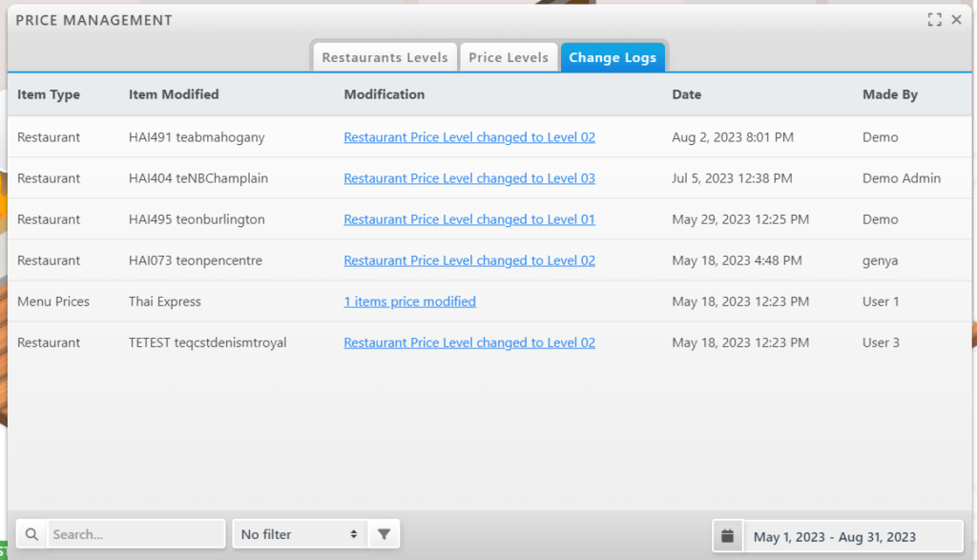
Task: Open the HAI073 teonpencentre Level 02 link
Action: point(469,260)
